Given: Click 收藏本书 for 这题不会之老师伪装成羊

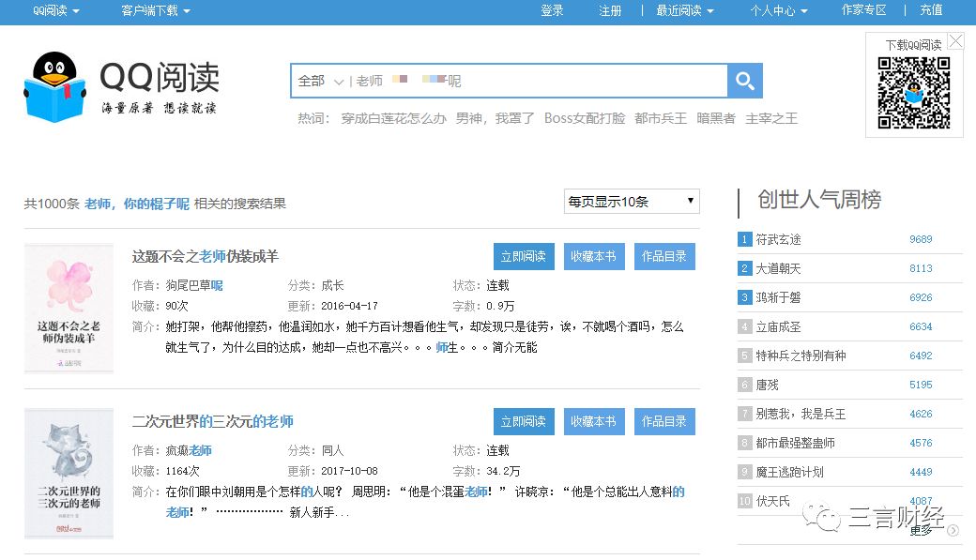Looking at the screenshot, I should point(593,256).
